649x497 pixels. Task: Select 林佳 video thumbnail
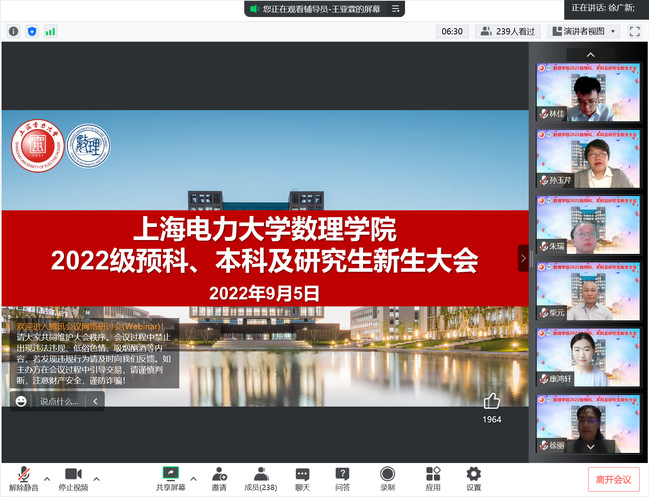coord(588,92)
